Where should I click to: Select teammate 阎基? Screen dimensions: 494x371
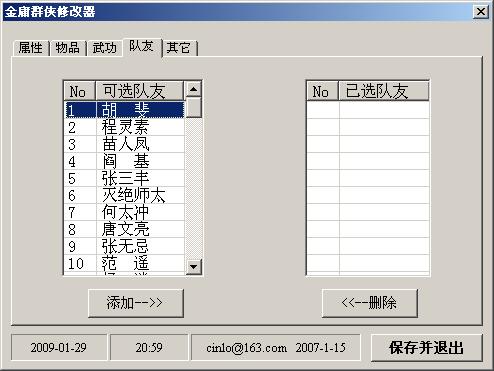coord(124,161)
